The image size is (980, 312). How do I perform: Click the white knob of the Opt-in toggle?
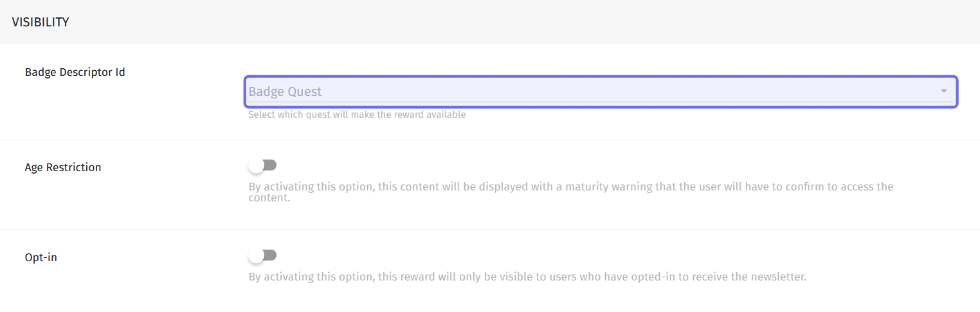click(x=257, y=256)
